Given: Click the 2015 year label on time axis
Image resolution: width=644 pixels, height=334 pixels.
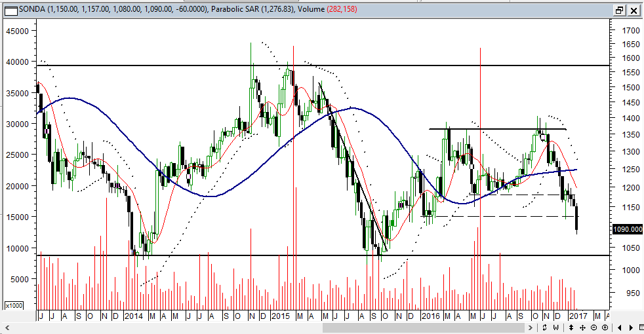Looking at the screenshot, I should (281, 316).
